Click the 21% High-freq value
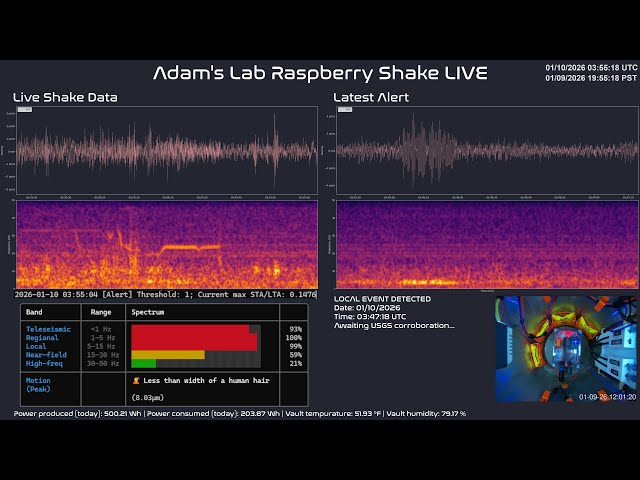The height and width of the screenshot is (480, 640). pos(296,363)
